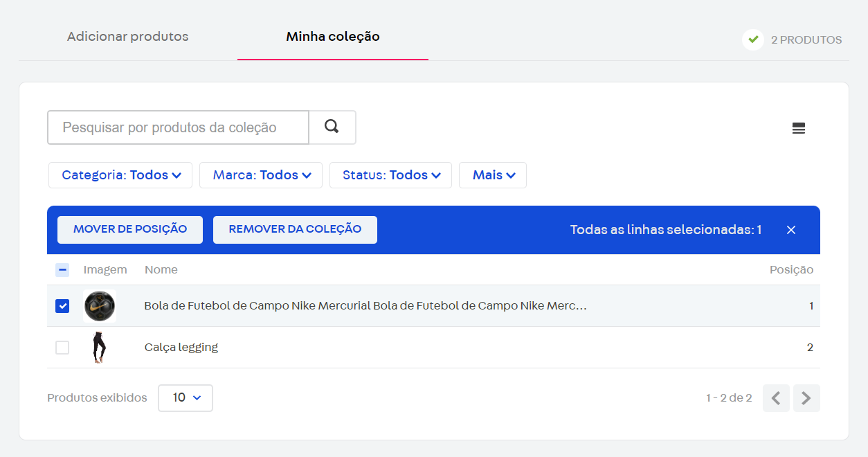
Task: Click the search magnifier icon
Action: tap(332, 127)
